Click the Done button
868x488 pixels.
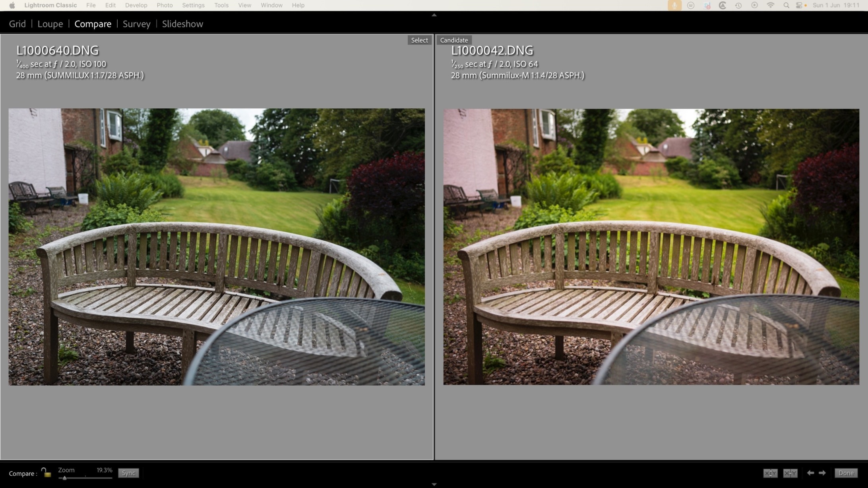coord(846,473)
